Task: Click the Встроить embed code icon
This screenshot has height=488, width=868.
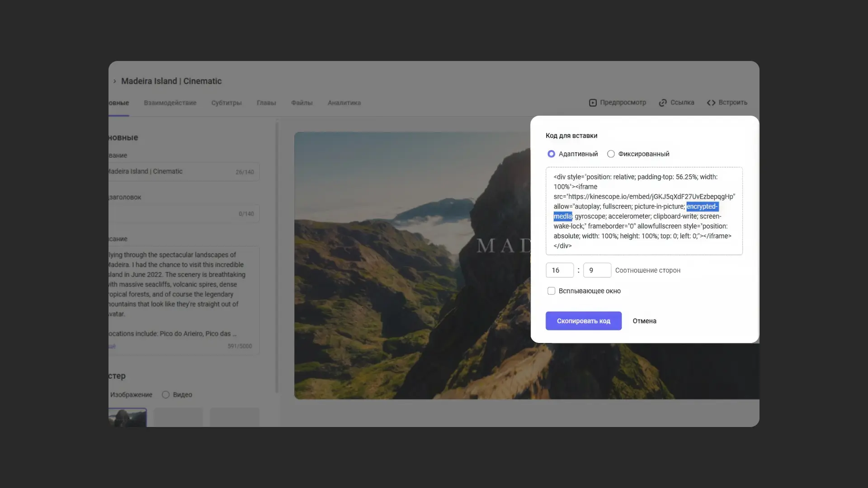Action: [711, 103]
